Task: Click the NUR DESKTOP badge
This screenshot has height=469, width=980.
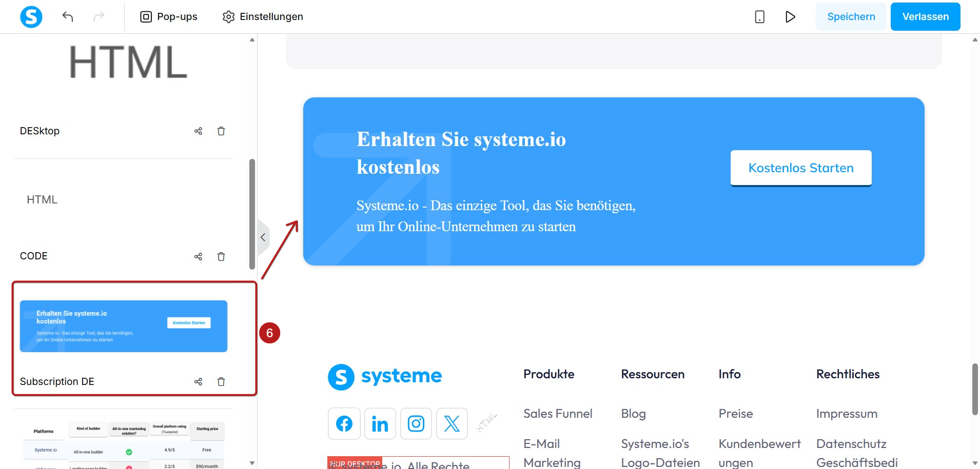Action: [355, 463]
